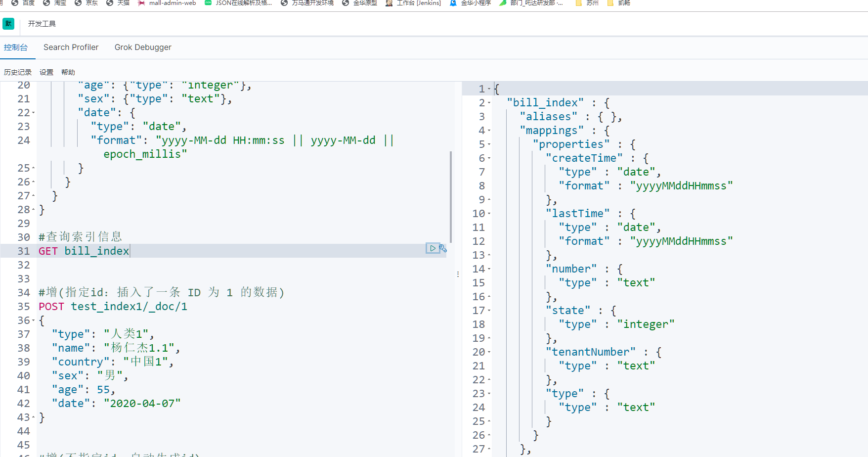This screenshot has width=868, height=457.
Task: Collapse "properties" at output line 5
Action: click(x=489, y=144)
